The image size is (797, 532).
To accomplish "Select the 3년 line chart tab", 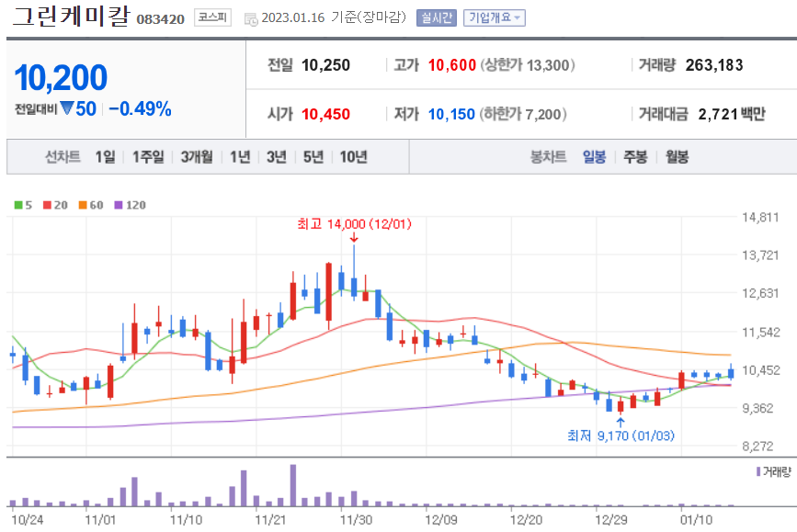I will tap(277, 157).
